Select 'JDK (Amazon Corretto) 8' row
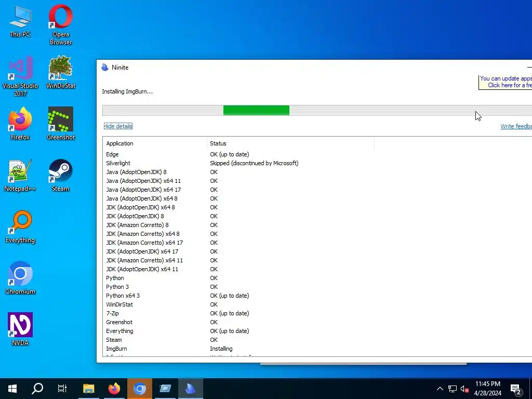Screen dimensions: 532x399 [317, 225]
